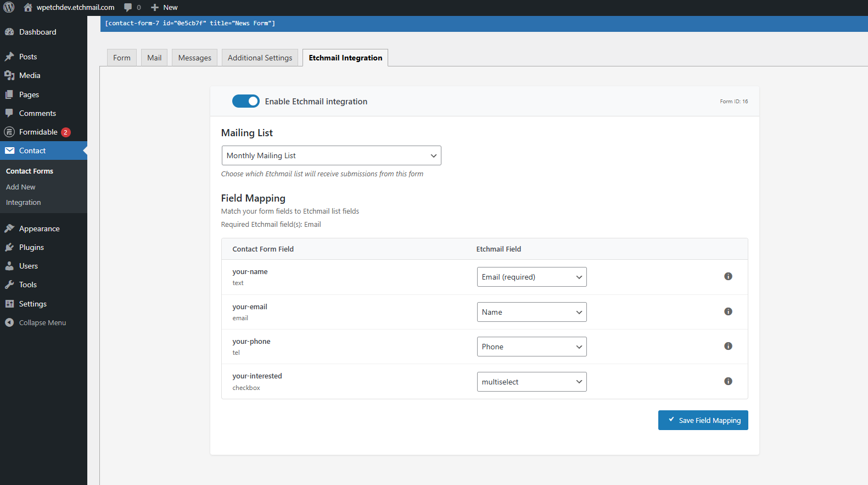
Task: Click the Plugins plug icon
Action: [x=9, y=247]
